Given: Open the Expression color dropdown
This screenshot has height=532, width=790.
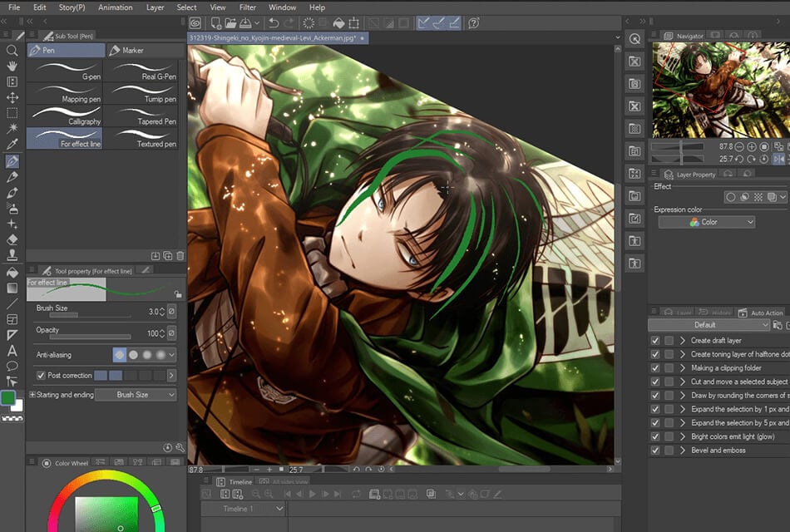Looking at the screenshot, I should tap(706, 222).
